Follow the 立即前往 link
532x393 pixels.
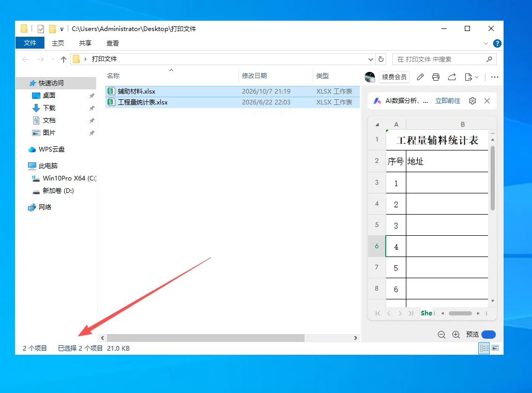[x=448, y=101]
